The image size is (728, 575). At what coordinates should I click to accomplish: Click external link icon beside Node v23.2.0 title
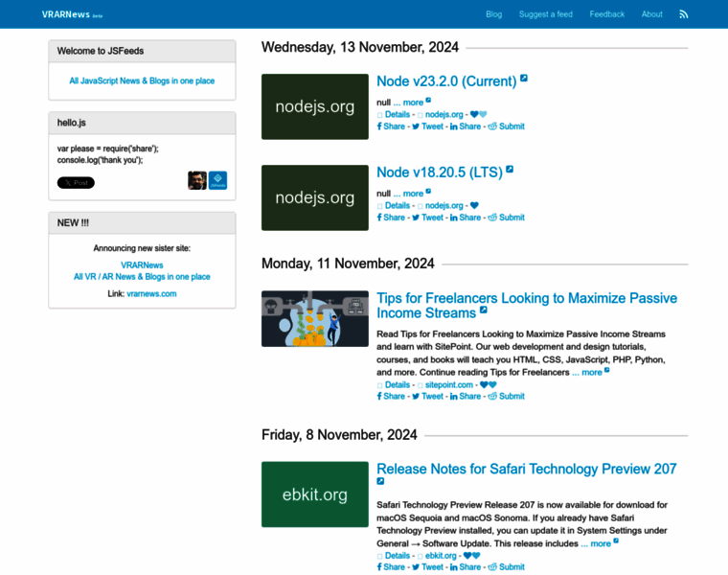[524, 78]
